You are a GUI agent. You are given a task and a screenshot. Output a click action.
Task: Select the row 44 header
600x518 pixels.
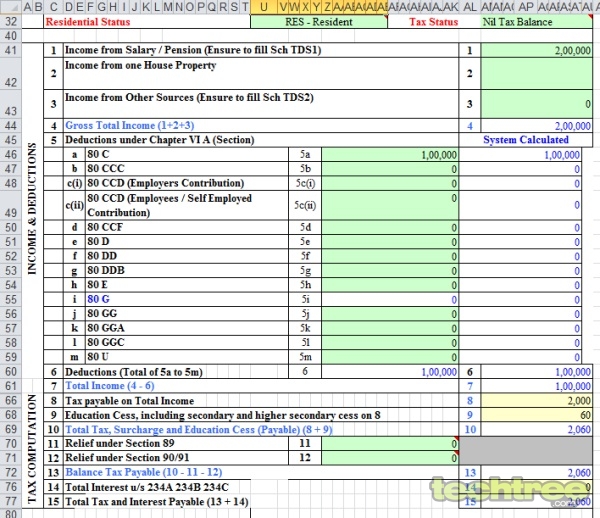(x=11, y=125)
